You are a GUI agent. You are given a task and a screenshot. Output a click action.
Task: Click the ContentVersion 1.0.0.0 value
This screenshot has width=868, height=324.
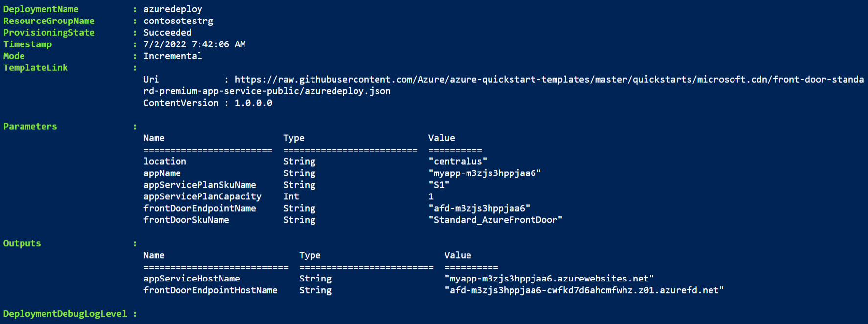tap(253, 103)
